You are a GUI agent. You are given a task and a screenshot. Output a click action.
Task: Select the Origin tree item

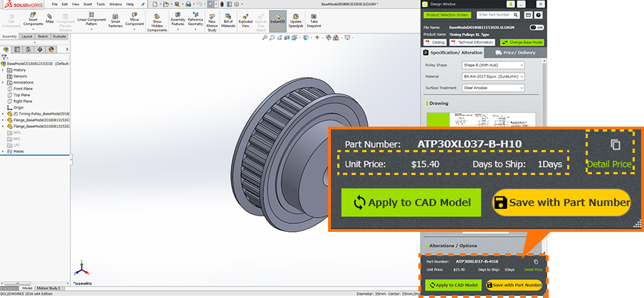point(15,107)
